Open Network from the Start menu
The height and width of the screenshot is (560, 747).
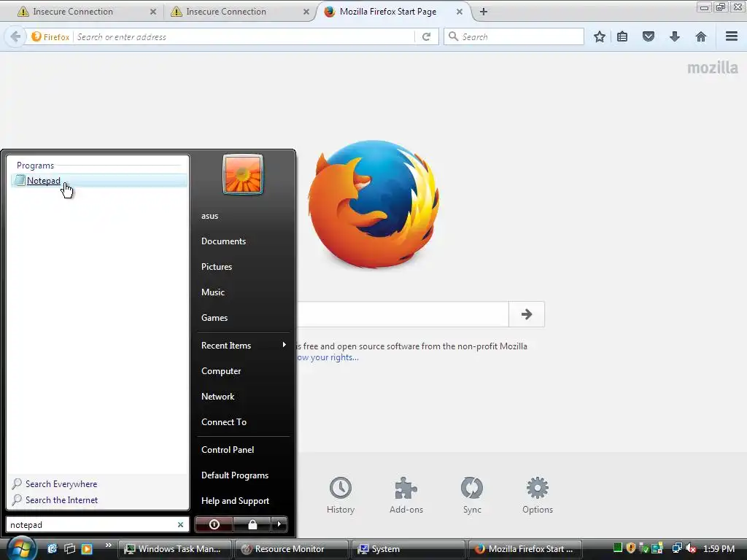pos(217,397)
